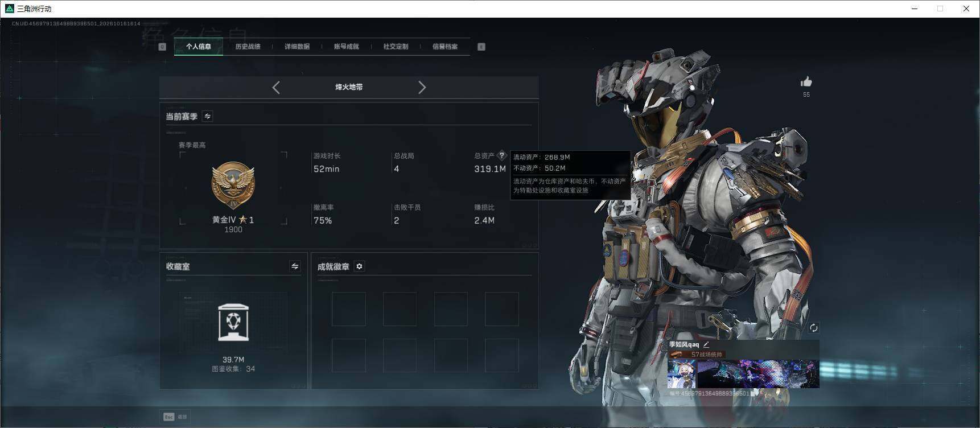
Task: Click the colorful profile banner image
Action: [x=758, y=373]
